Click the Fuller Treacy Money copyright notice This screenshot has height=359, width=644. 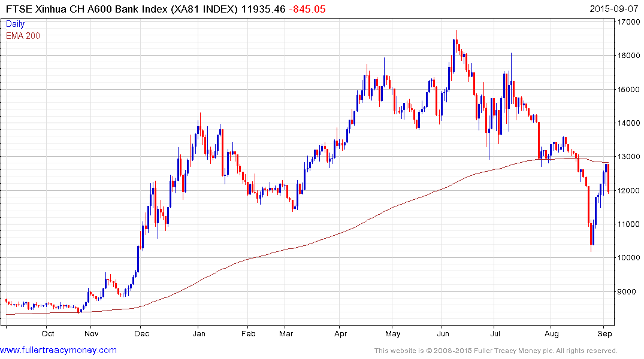pos(496,351)
